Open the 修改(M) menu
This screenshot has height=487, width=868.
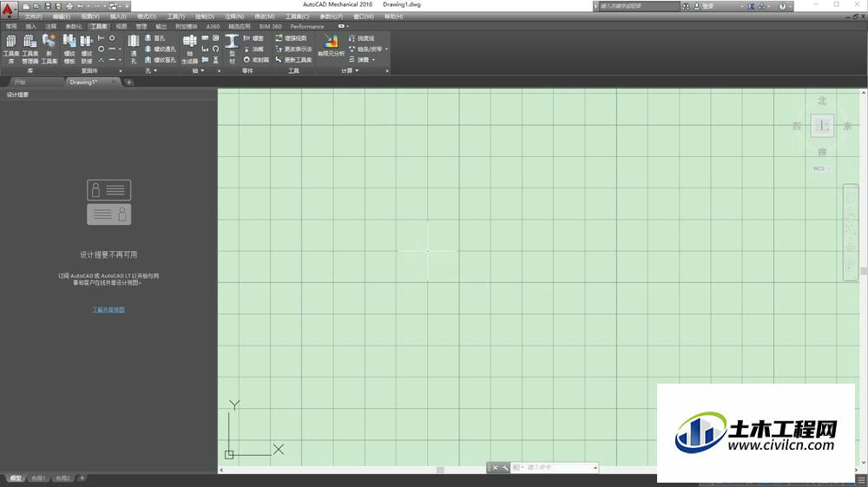[x=265, y=16]
